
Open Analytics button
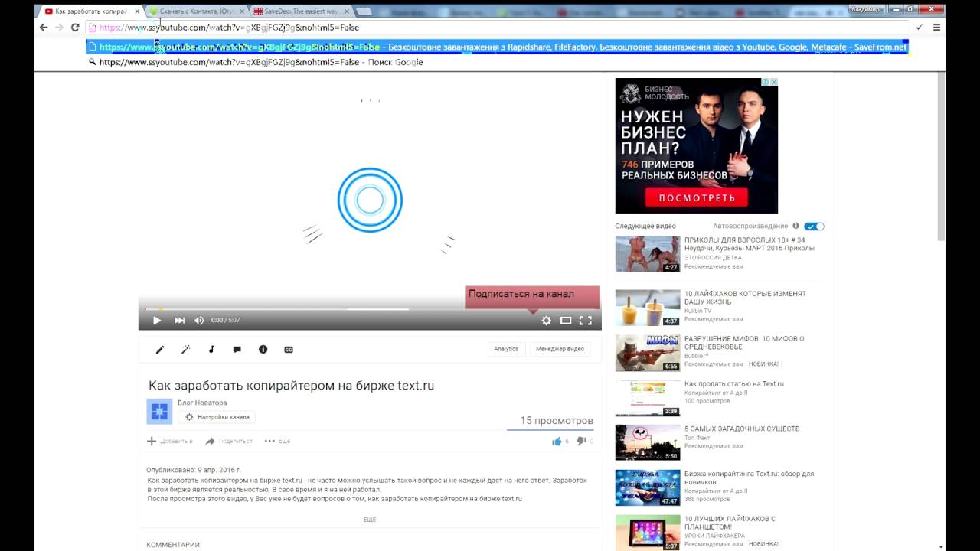tap(506, 349)
